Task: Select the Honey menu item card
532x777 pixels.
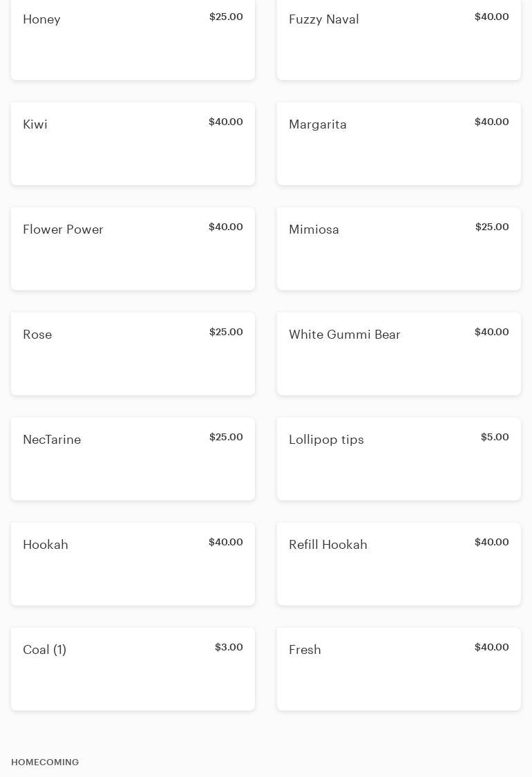Action: tap(133, 39)
